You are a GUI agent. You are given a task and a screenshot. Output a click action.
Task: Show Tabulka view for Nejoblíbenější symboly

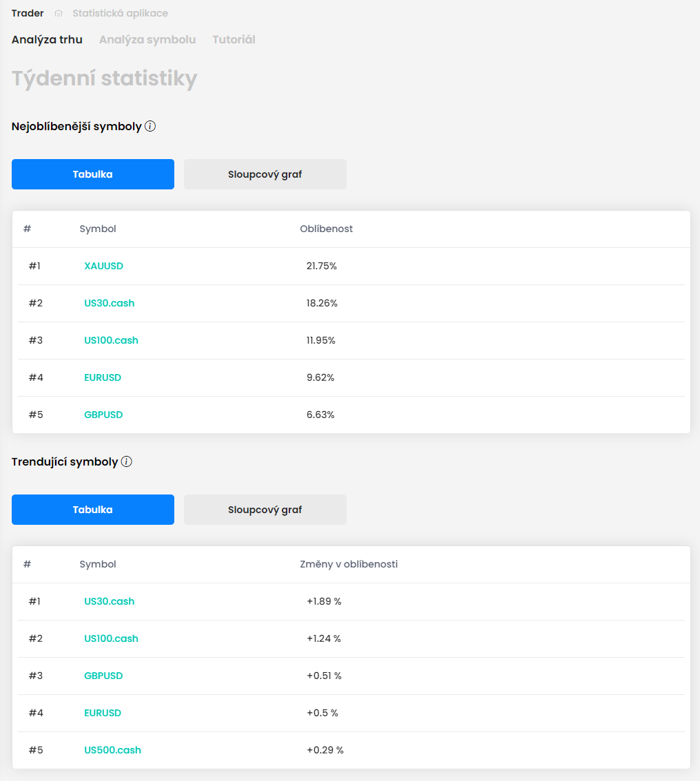click(x=93, y=174)
